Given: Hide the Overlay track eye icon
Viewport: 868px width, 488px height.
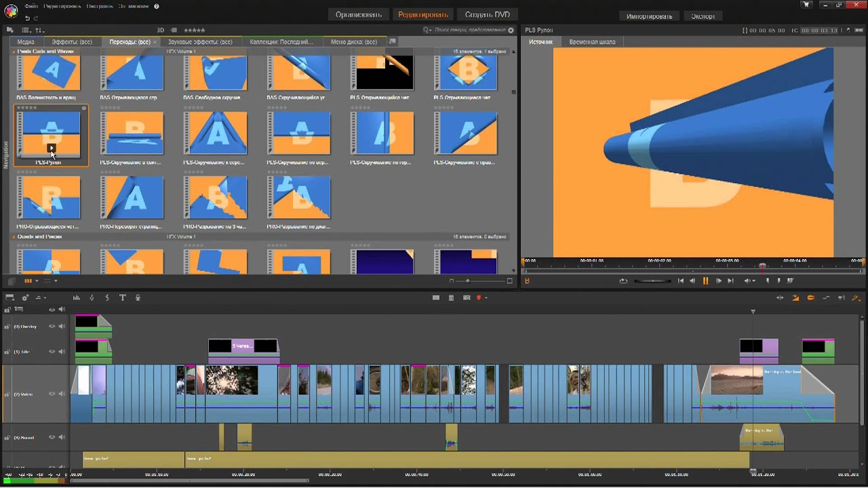Looking at the screenshot, I should point(52,326).
